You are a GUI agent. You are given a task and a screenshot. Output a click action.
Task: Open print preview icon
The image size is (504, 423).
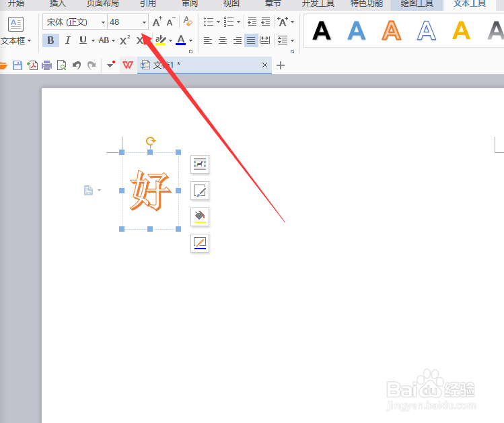point(61,65)
